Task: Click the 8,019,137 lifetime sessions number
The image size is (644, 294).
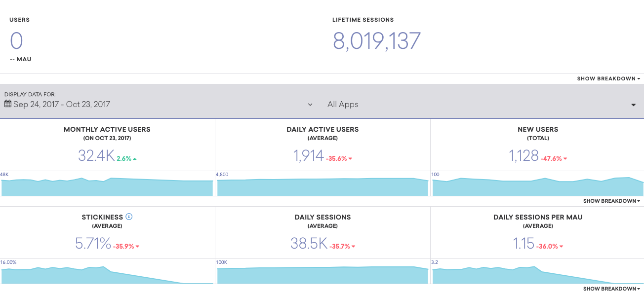Action: coord(376,41)
